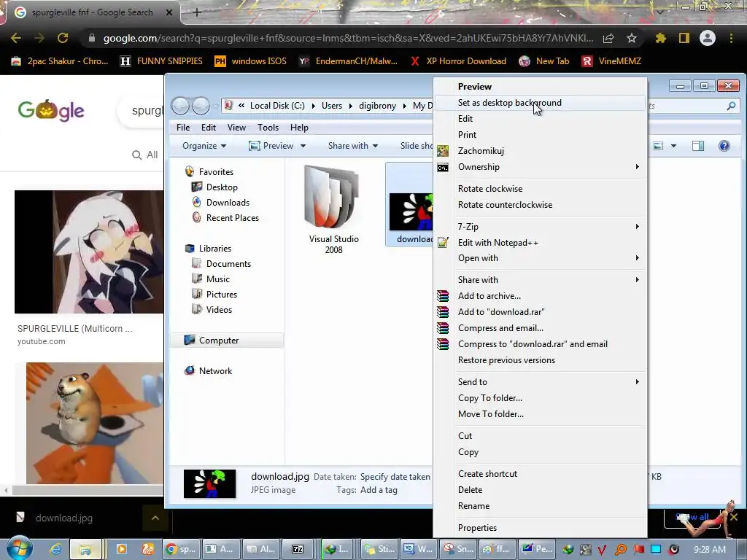
Task: Click the Google Halloween logo
Action: pyautogui.click(x=51, y=111)
